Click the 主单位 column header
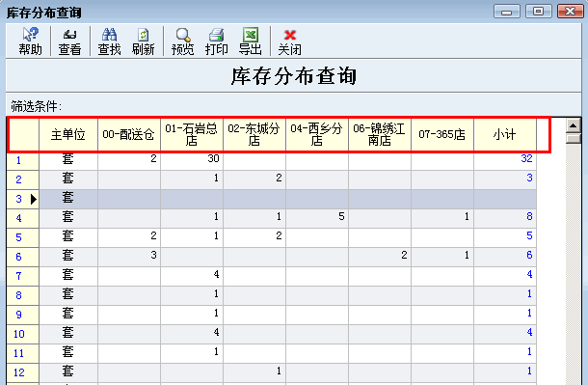This screenshot has height=385, width=588. click(68, 134)
